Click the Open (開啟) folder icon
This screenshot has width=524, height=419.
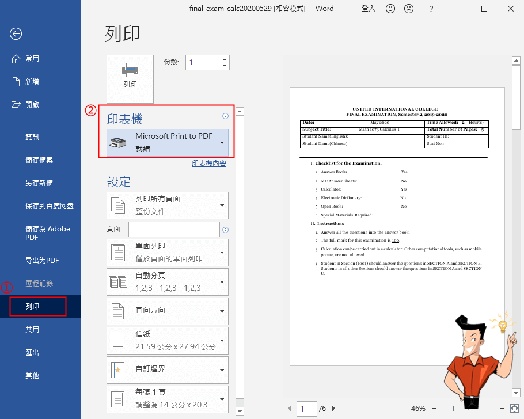tap(16, 105)
